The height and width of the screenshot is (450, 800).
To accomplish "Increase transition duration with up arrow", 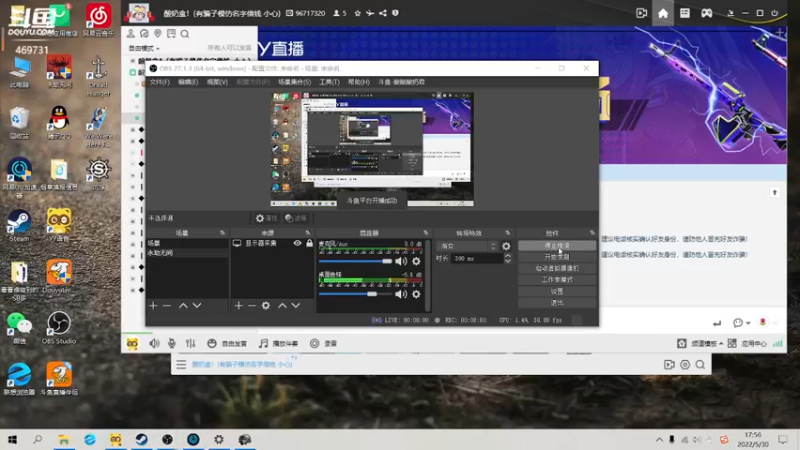I will click(x=508, y=256).
